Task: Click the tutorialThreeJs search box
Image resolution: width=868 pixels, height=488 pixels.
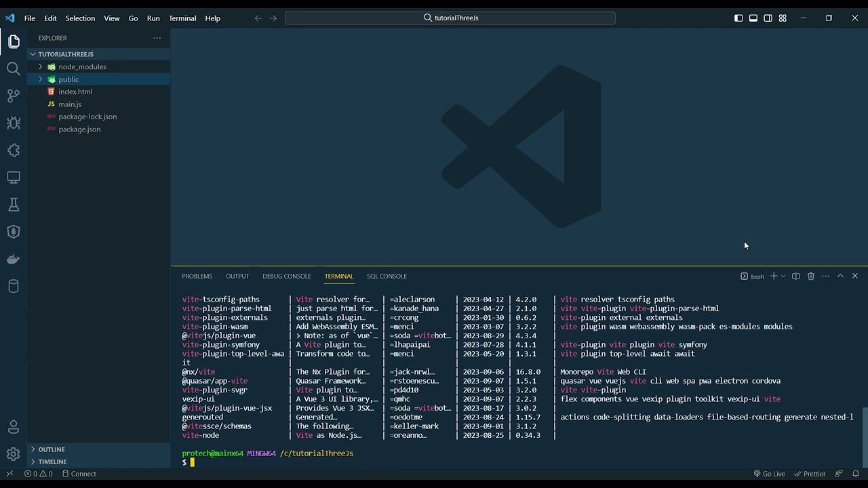Action: [450, 18]
